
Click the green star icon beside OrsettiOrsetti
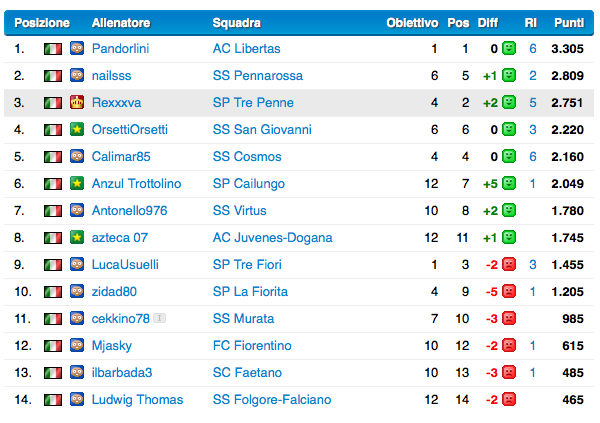click(77, 129)
